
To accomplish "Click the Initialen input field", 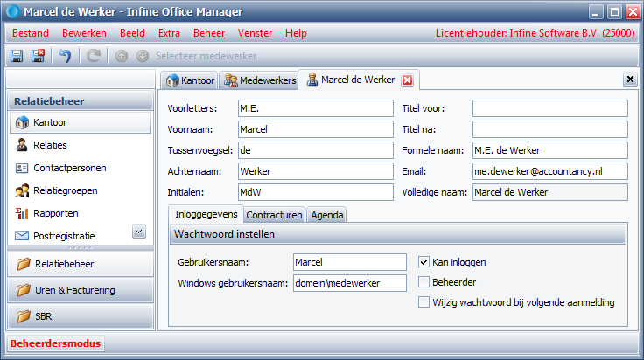I will (315, 192).
